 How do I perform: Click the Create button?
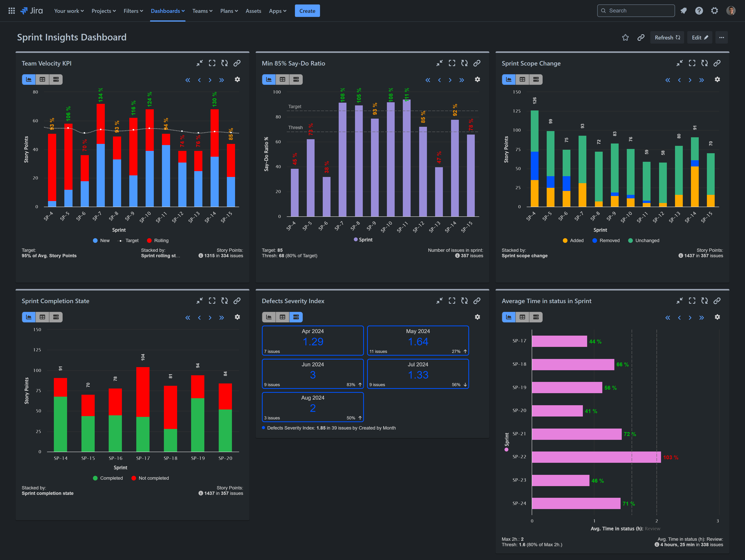pos(307,10)
